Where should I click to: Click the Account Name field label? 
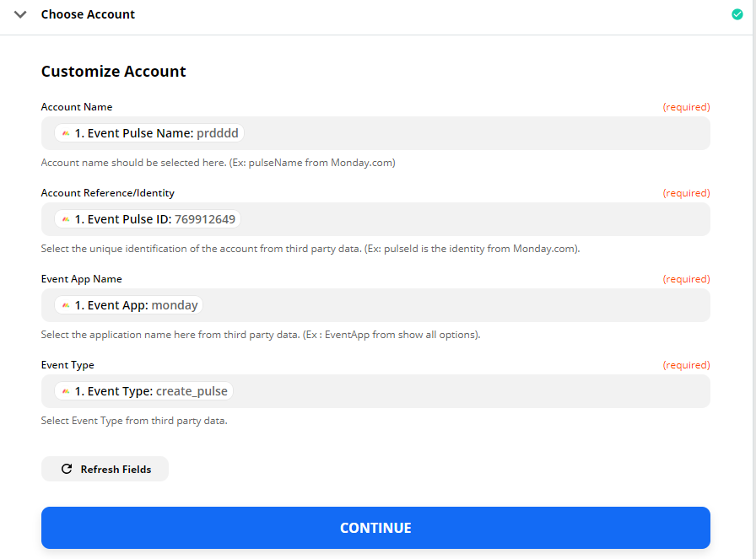pyautogui.click(x=77, y=107)
